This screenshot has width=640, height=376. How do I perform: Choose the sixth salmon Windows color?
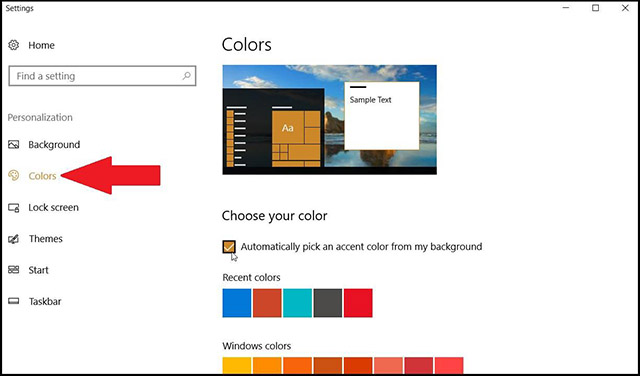(x=389, y=365)
